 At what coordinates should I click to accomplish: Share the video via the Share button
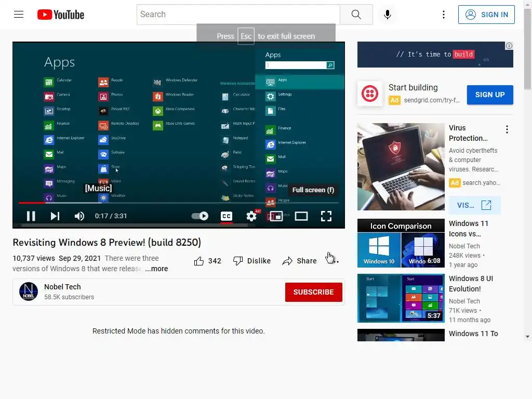(300, 261)
